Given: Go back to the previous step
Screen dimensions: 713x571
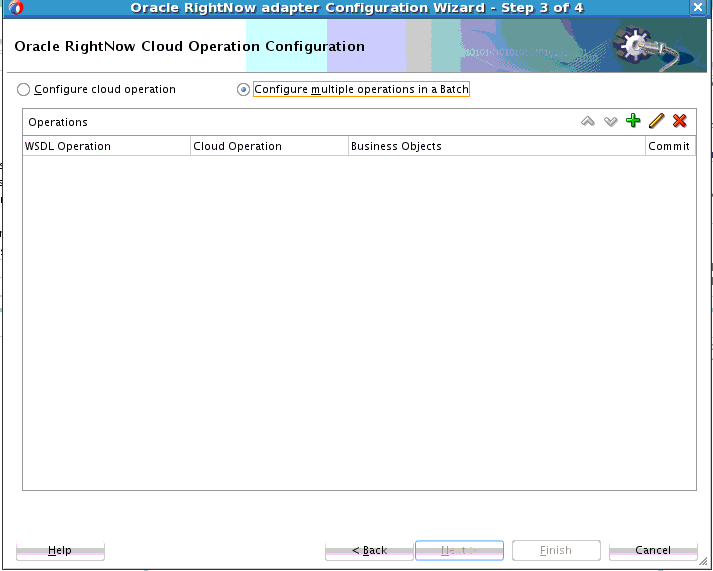Looking at the screenshot, I should coord(369,551).
